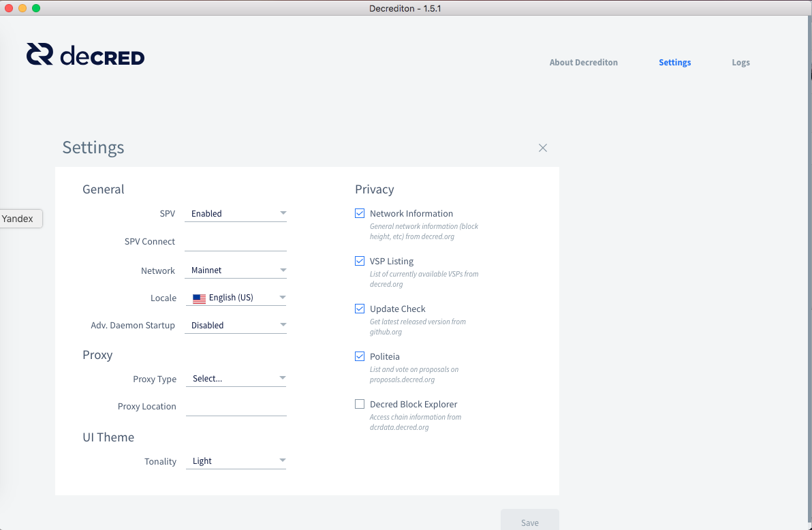Image resolution: width=812 pixels, height=530 pixels.
Task: Open the Adv. Daemon Startup dropdown
Action: [x=236, y=326]
